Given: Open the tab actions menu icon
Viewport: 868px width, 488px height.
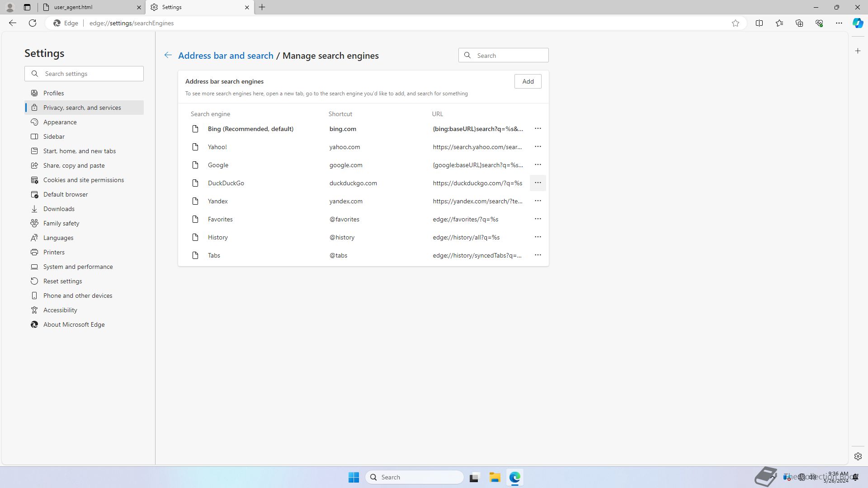Looking at the screenshot, I should click(27, 7).
